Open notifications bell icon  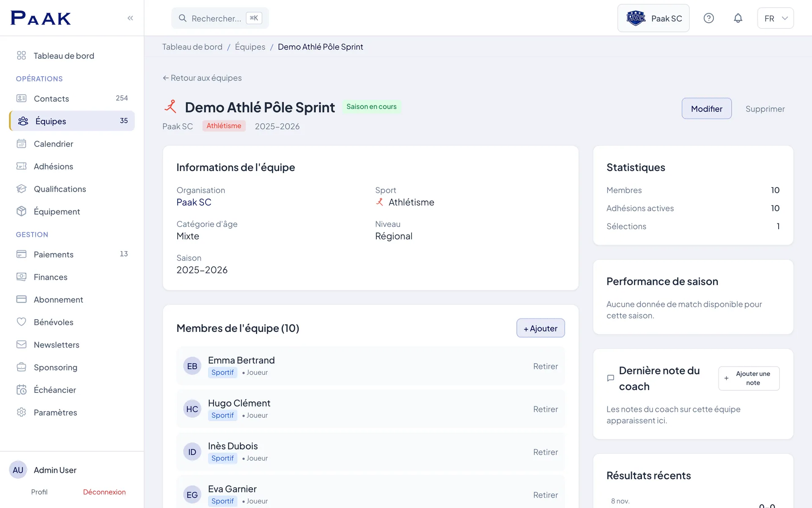(x=738, y=18)
